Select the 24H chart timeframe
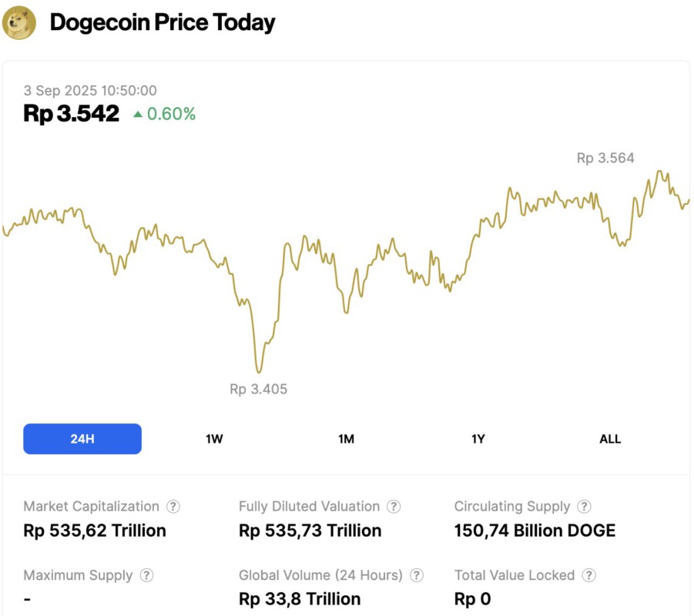The height and width of the screenshot is (616, 694). click(x=82, y=438)
